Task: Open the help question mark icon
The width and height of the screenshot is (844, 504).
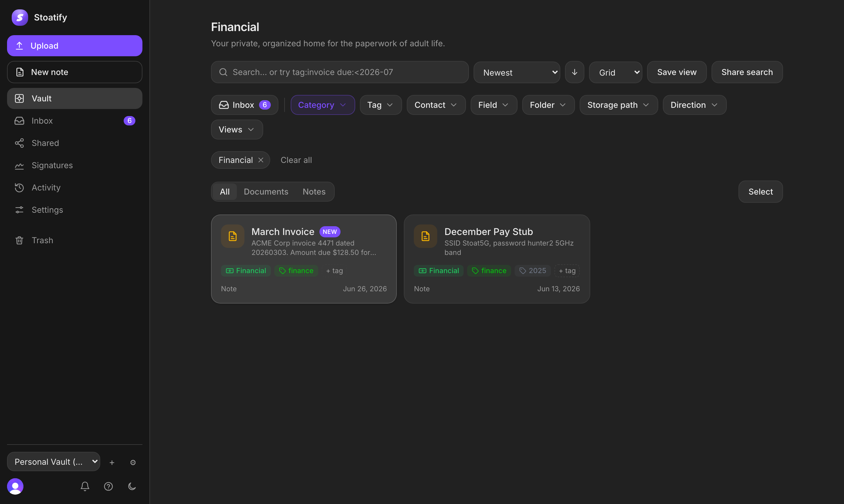Action: pyautogui.click(x=108, y=486)
